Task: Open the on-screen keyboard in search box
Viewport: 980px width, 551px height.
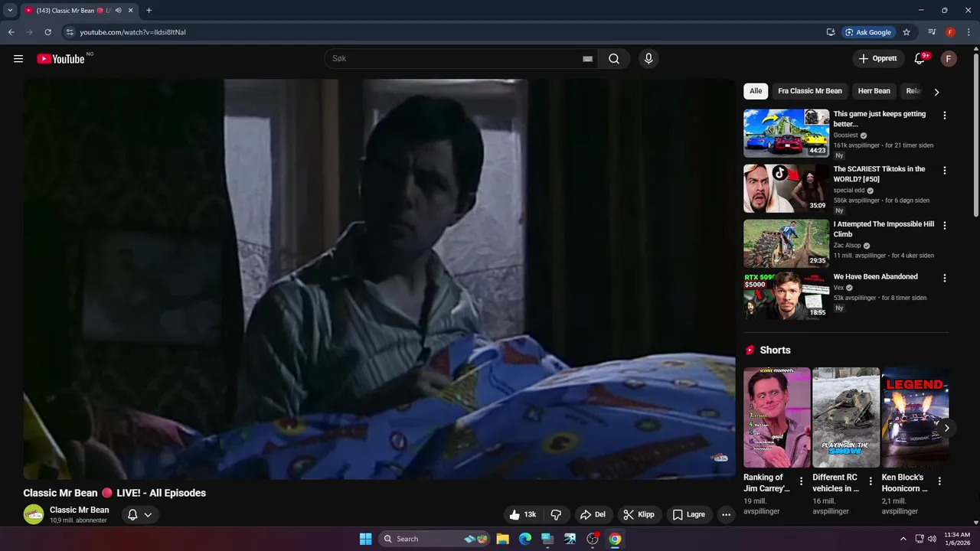Action: 588,59
